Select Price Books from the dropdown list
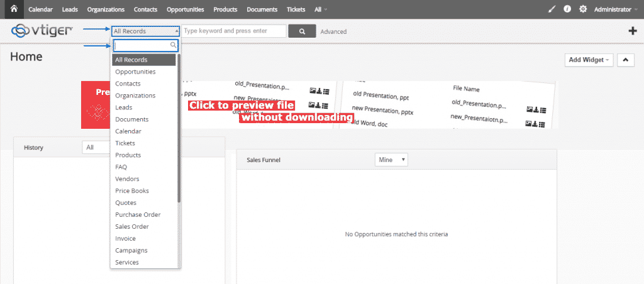The height and width of the screenshot is (284, 644). pyautogui.click(x=132, y=191)
